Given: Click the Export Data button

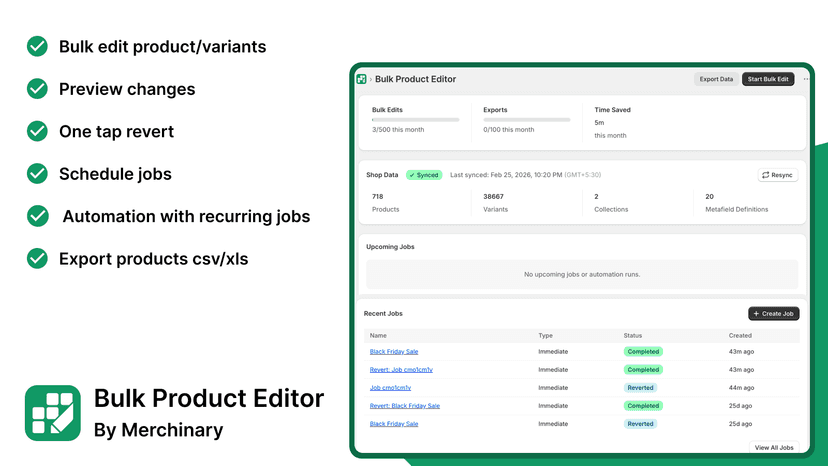Looking at the screenshot, I should tap(716, 79).
